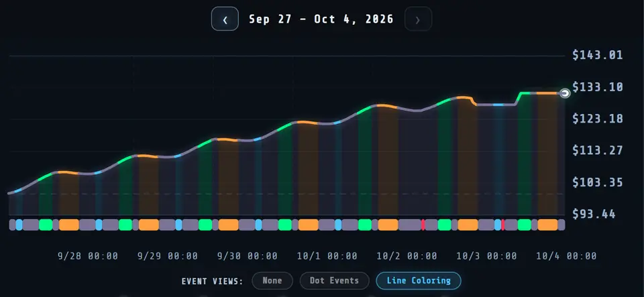The image size is (644, 297).
Task: Click the 9/28 00:00 time label
Action: (87, 256)
